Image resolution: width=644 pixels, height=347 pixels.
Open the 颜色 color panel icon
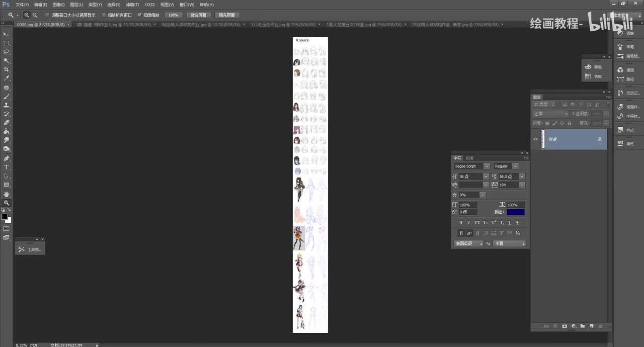coord(588,67)
